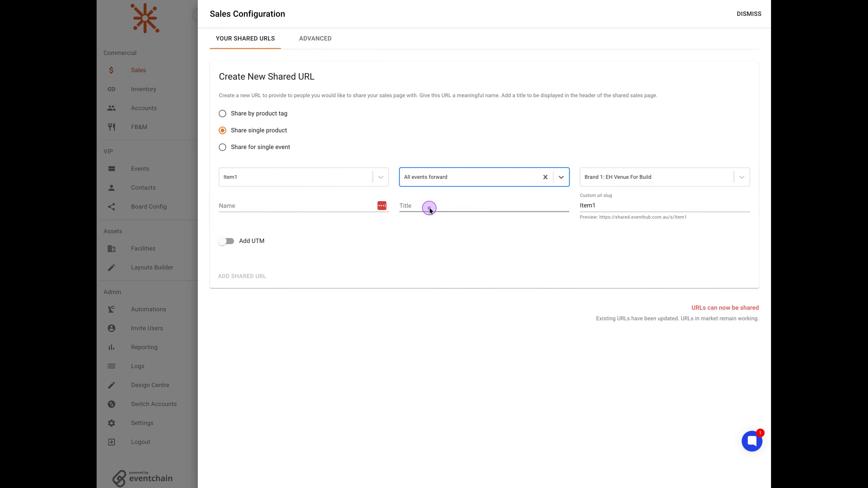Select Share single product radio
Image resolution: width=868 pixels, height=488 pixels.
coord(222,130)
